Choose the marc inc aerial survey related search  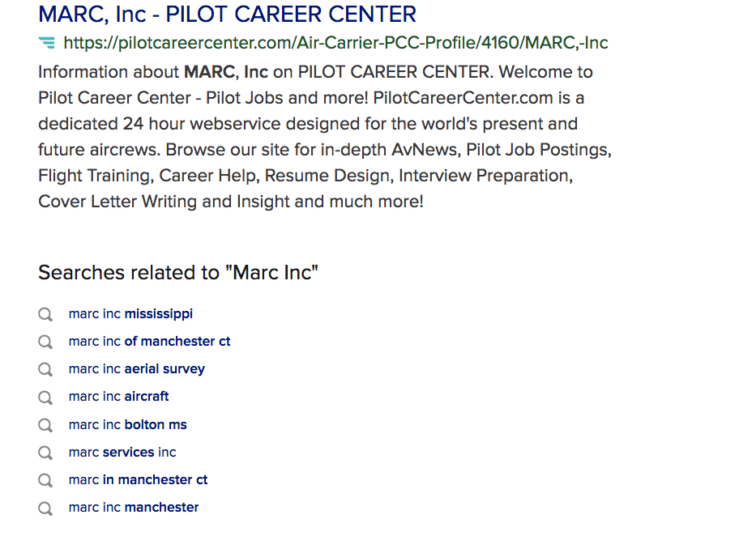tap(137, 369)
